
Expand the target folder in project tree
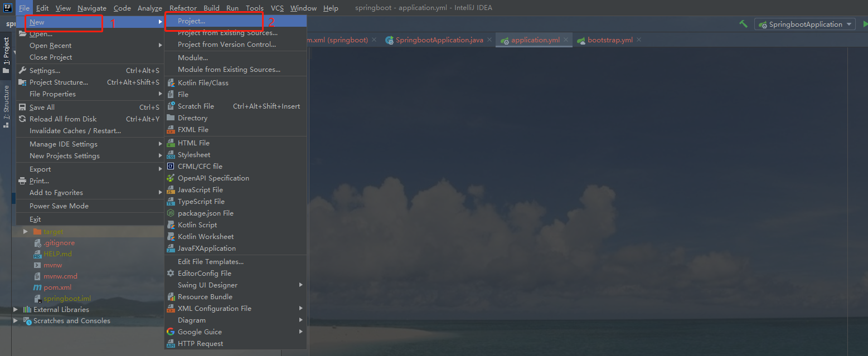pyautogui.click(x=25, y=231)
